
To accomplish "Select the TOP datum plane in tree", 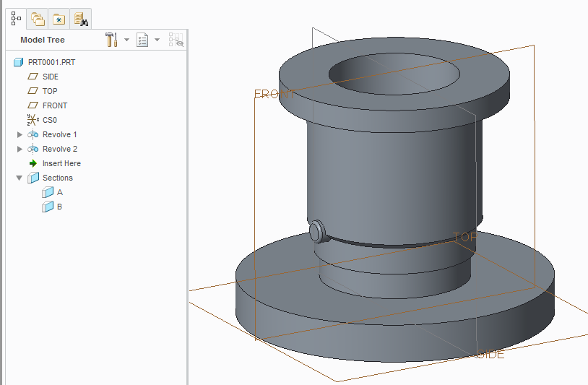I will 50,91.
